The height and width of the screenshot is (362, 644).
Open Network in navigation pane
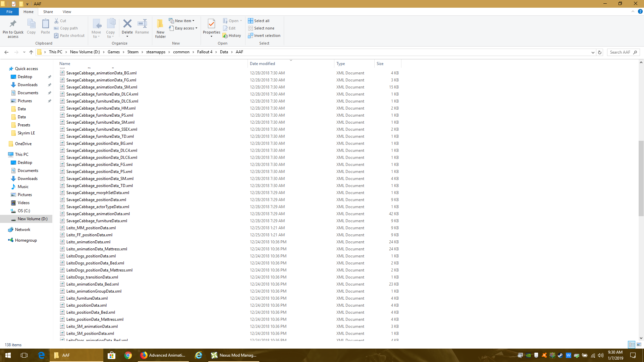(22, 230)
